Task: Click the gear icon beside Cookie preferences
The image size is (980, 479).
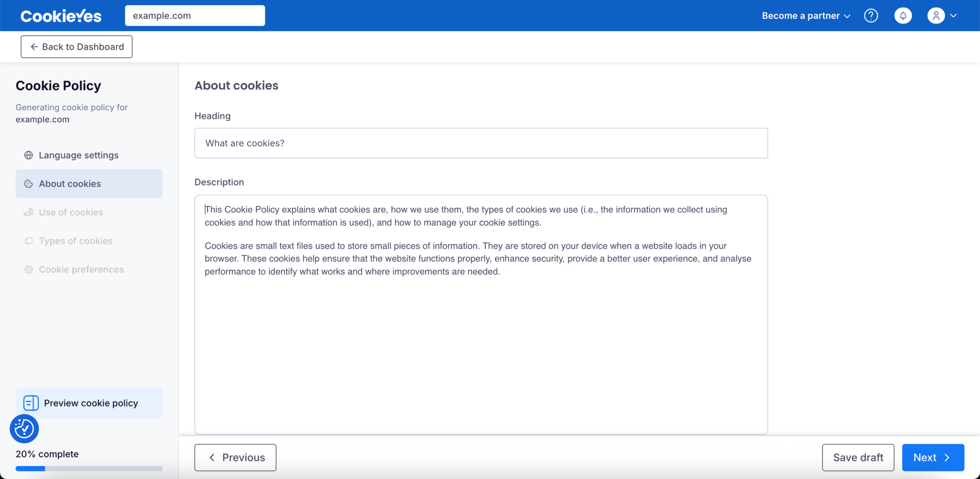Action: pyautogui.click(x=29, y=269)
